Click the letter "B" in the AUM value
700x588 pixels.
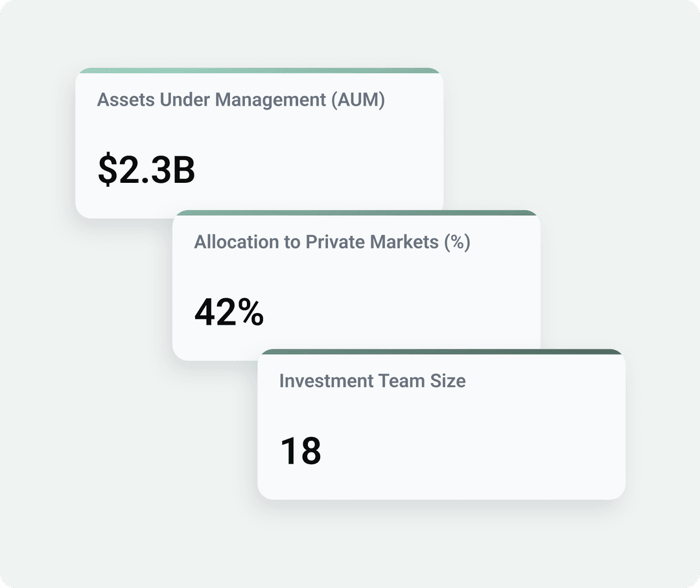point(183,170)
